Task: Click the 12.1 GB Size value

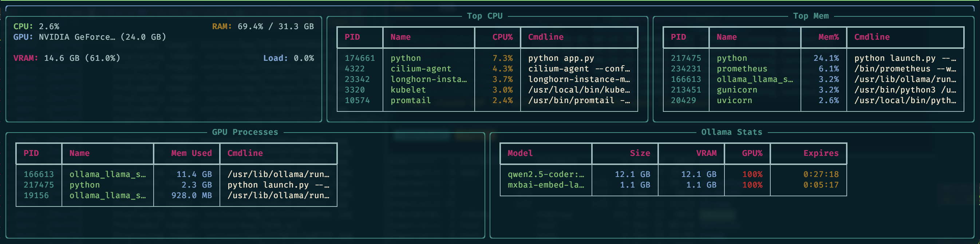Action: (x=632, y=174)
